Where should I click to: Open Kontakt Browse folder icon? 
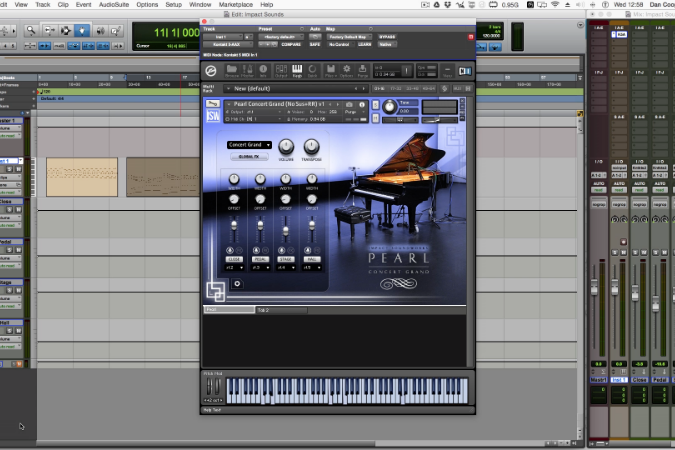coord(232,71)
